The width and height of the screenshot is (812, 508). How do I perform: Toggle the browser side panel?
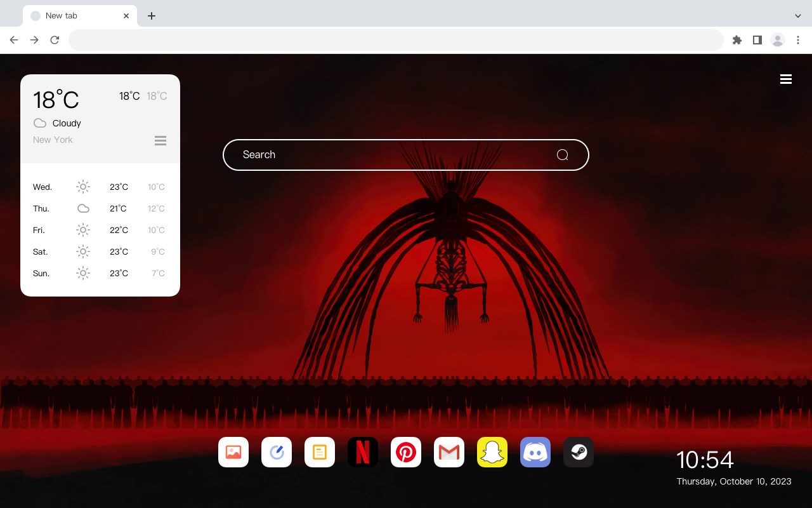(x=757, y=40)
